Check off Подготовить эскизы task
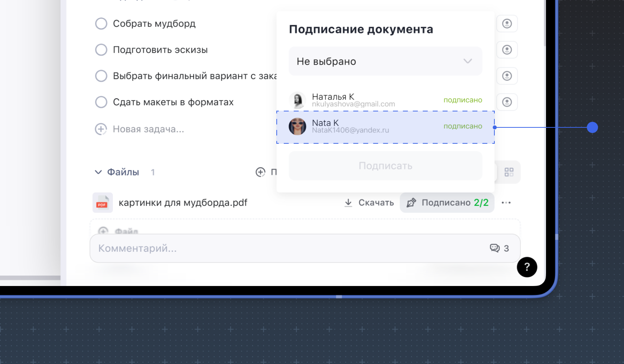This screenshot has height=364, width=624. click(101, 50)
